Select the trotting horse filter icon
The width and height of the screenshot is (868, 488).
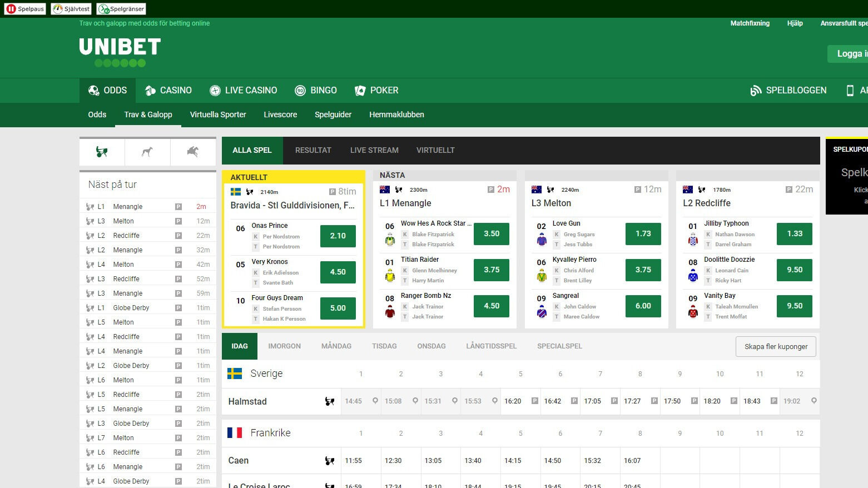coord(102,152)
